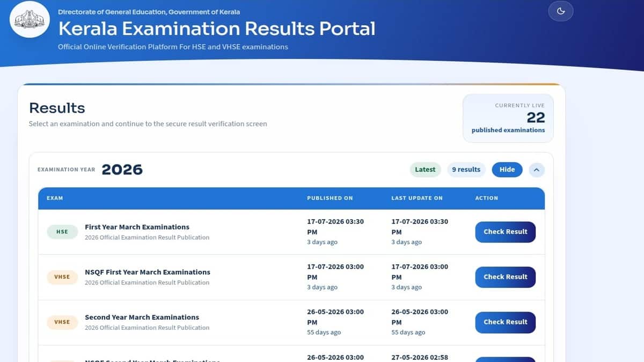Click the '22 published examinations' live counter card
The height and width of the screenshot is (362, 644).
[x=508, y=119]
